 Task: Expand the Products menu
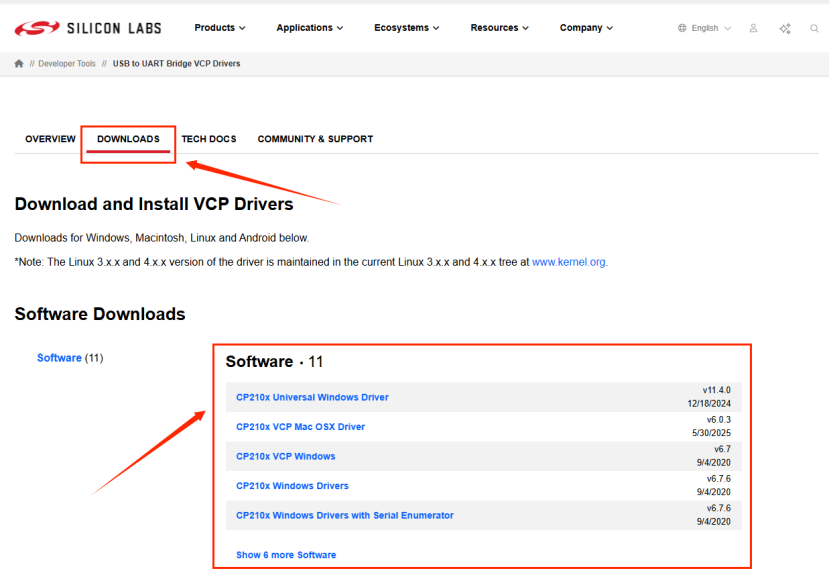click(x=219, y=28)
